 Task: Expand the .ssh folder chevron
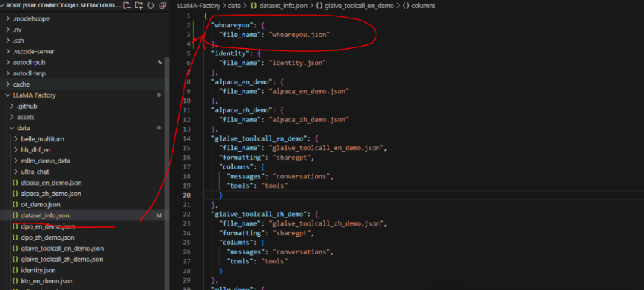pos(8,41)
